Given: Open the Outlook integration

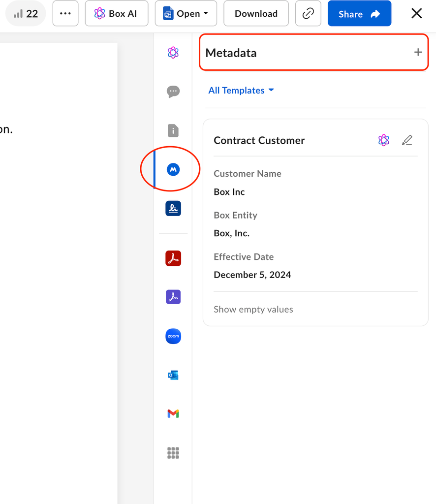Looking at the screenshot, I should (173, 375).
